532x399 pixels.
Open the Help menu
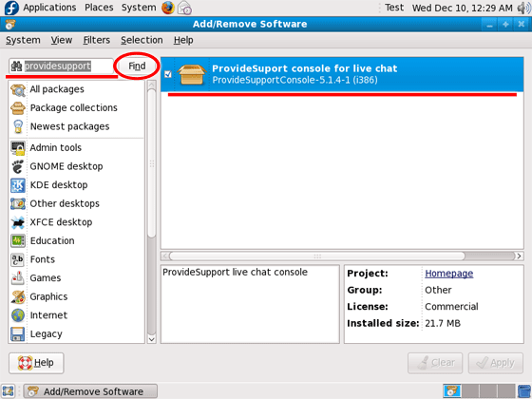[183, 40]
